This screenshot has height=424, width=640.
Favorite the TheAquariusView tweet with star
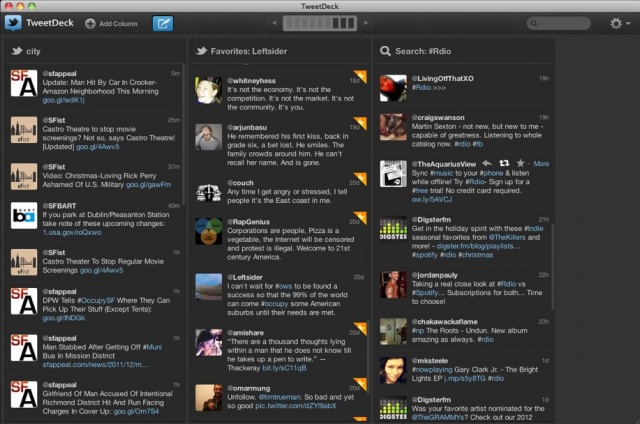click(520, 163)
